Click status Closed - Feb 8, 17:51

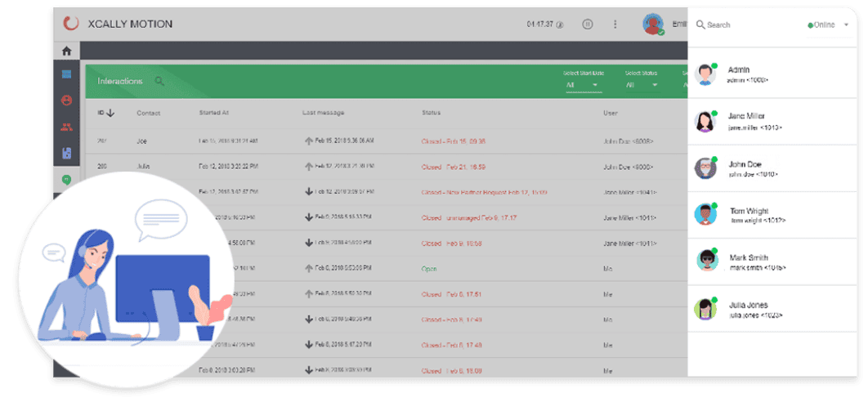tap(451, 294)
